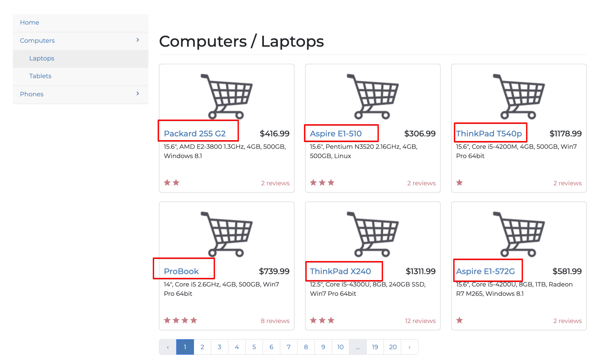This screenshot has height=364, width=608.
Task: Select Laptops in the sidebar
Action: click(42, 58)
